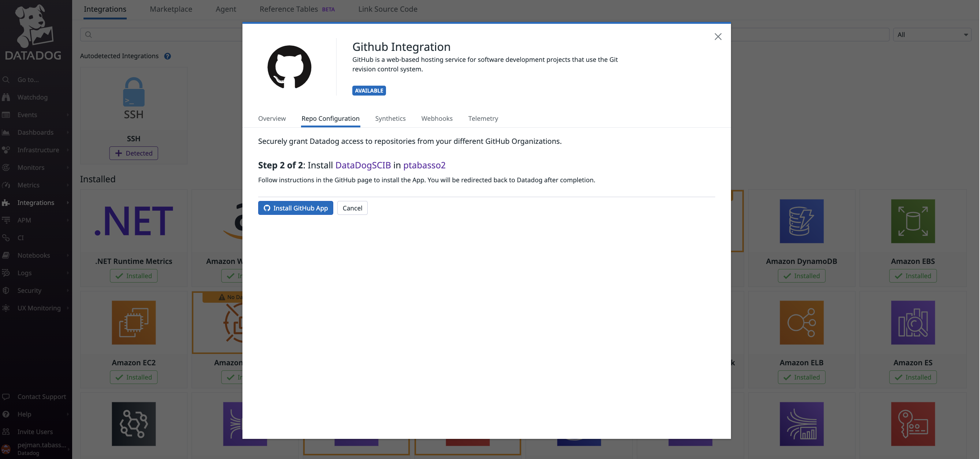Click the Amazon DynamoDB integration icon

801,221
